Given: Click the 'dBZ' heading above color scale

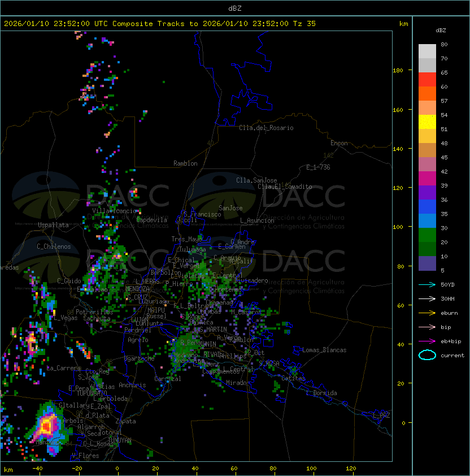Looking at the screenshot, I should (x=441, y=31).
